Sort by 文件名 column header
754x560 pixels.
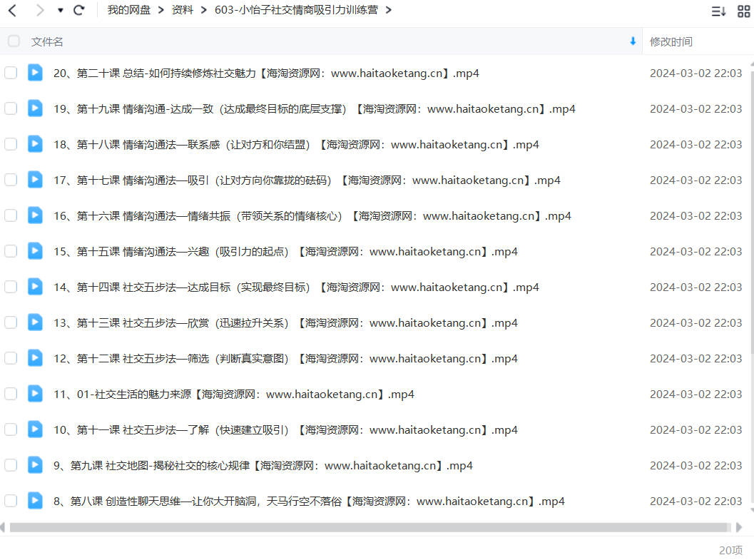47,42
